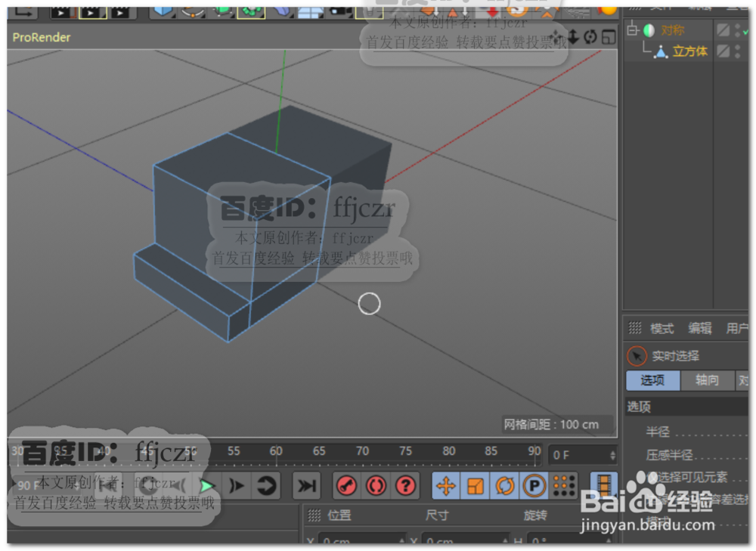Click the blue bend deformer icon

[281, 11]
